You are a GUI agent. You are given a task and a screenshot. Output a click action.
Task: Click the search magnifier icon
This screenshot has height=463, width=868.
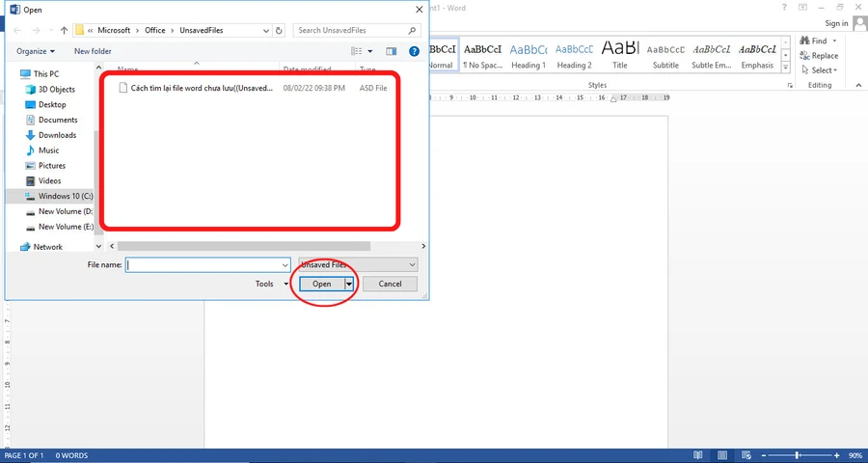(x=412, y=31)
